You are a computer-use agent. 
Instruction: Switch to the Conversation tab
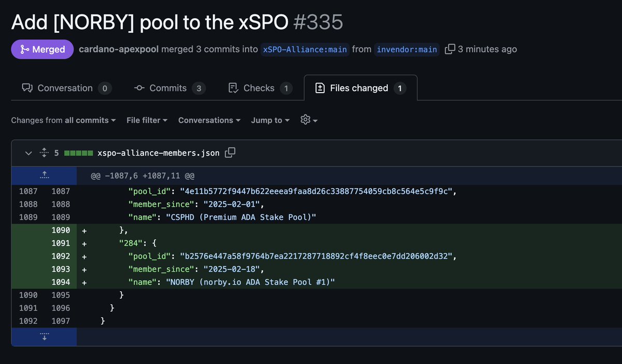tap(66, 88)
